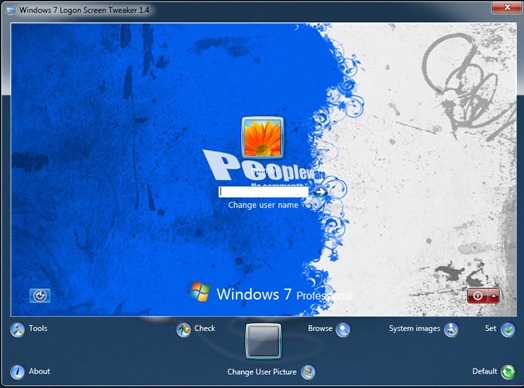Click the Default restore icon
Viewport: 524px width, 388px height.
pyautogui.click(x=508, y=372)
